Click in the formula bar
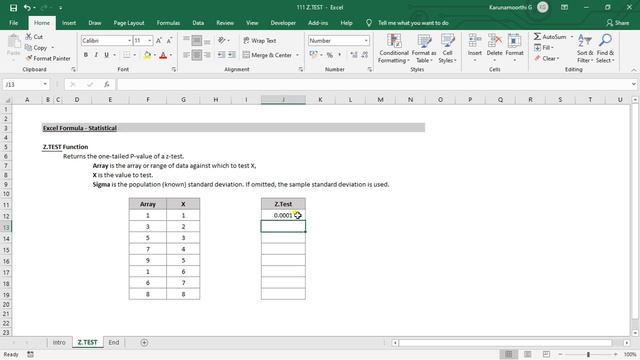The height and width of the screenshot is (360, 640). [373, 84]
